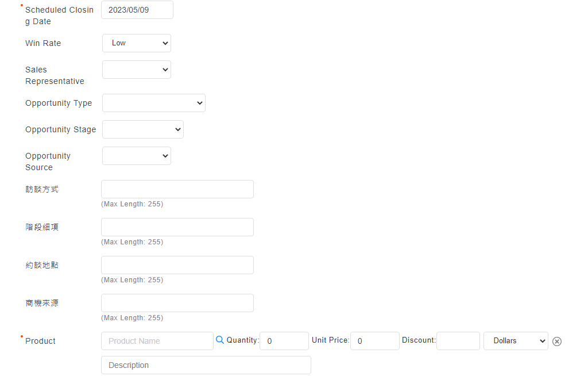Expand the Sales Representative dropdown
The width and height of the screenshot is (588, 376).
tap(137, 70)
